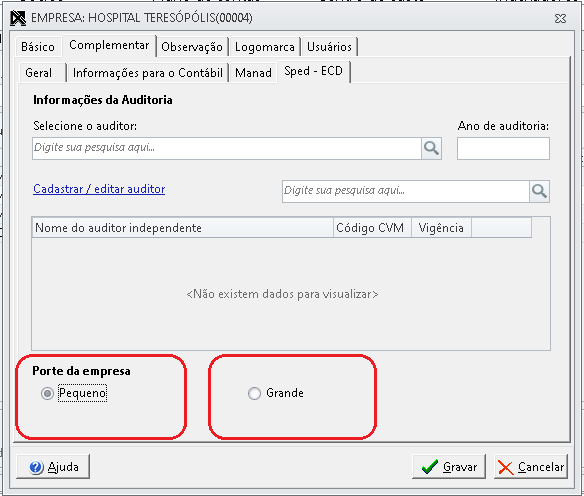The image size is (584, 496).
Task: Click the Cancelar button
Action: click(531, 467)
